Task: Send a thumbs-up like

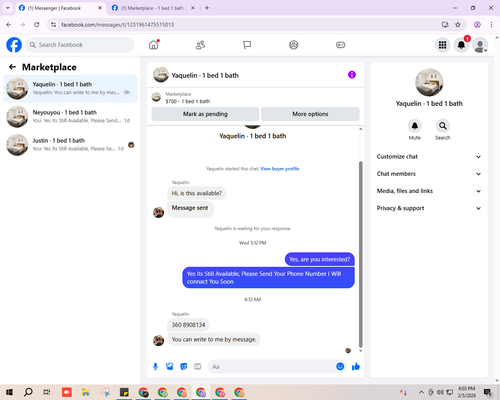Action: click(356, 367)
